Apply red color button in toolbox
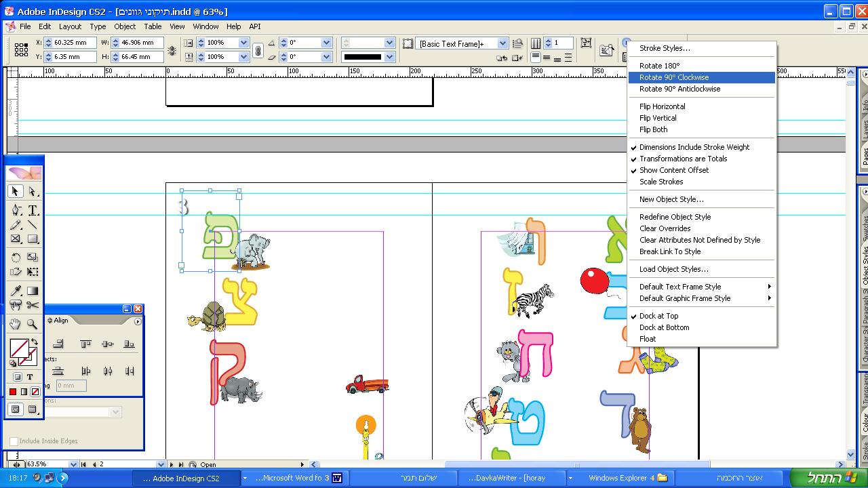Image resolution: width=868 pixels, height=488 pixels. point(13,392)
